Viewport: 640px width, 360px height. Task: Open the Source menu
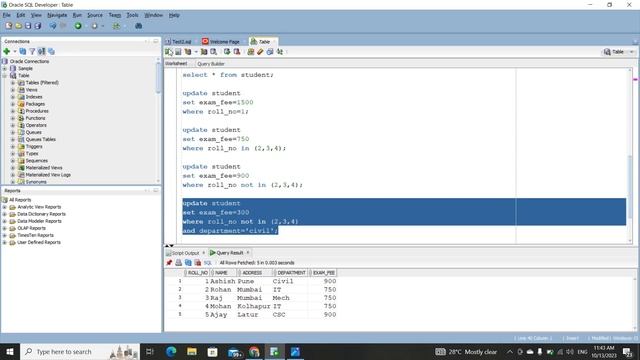95,15
